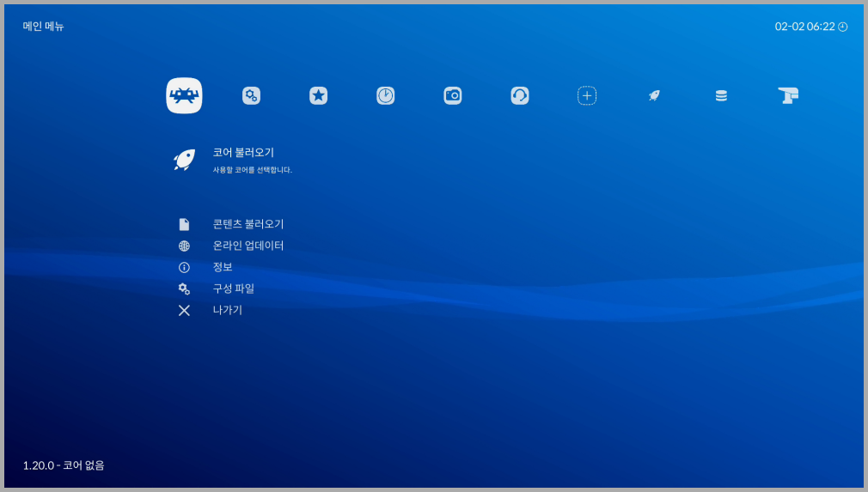The width and height of the screenshot is (868, 492).
Task: Select the 코어 불러오기 menu entry
Action: 243,152
